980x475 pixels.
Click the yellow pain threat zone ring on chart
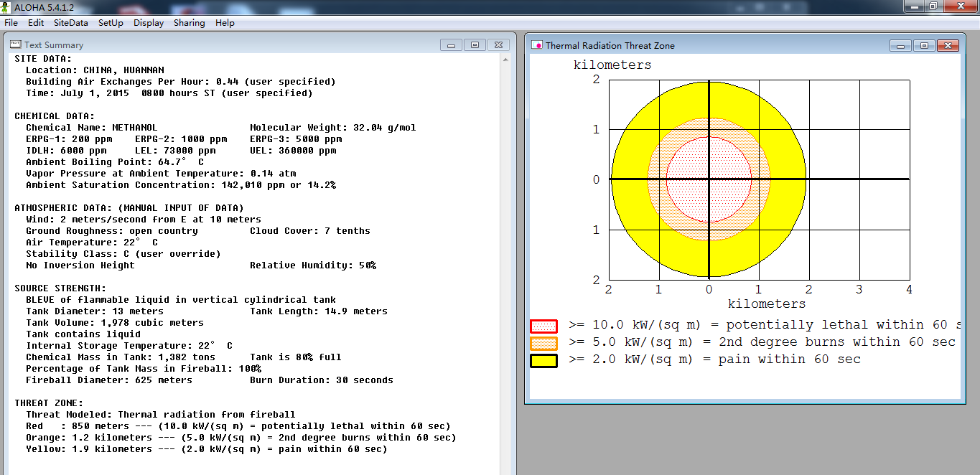[788, 179]
